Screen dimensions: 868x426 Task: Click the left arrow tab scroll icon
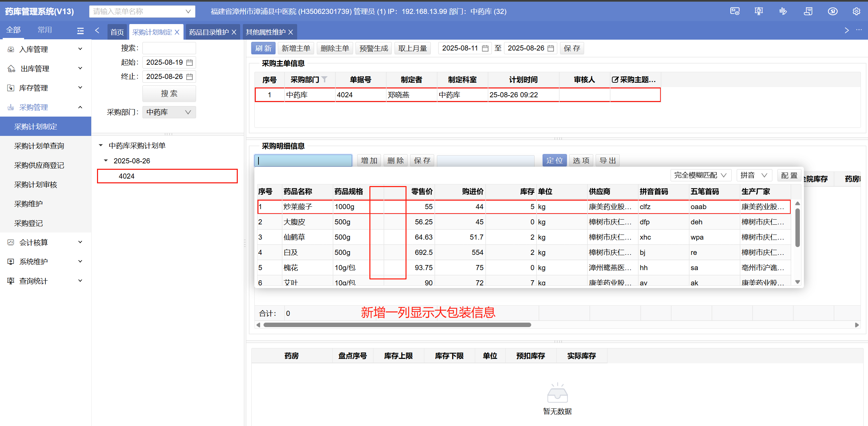[97, 31]
